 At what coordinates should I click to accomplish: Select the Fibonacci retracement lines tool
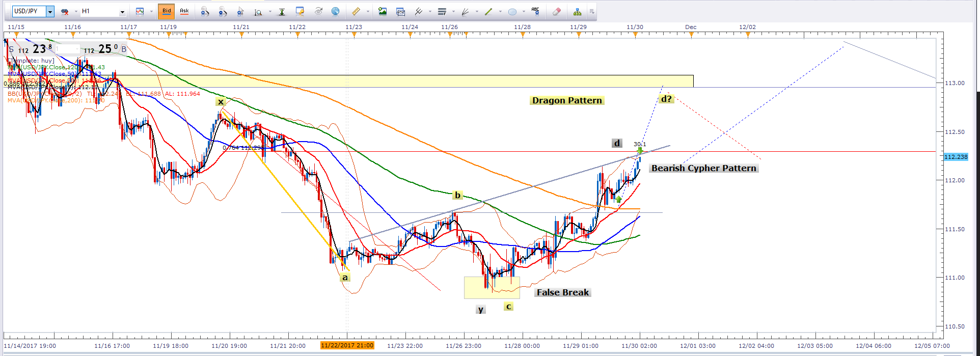442,11
